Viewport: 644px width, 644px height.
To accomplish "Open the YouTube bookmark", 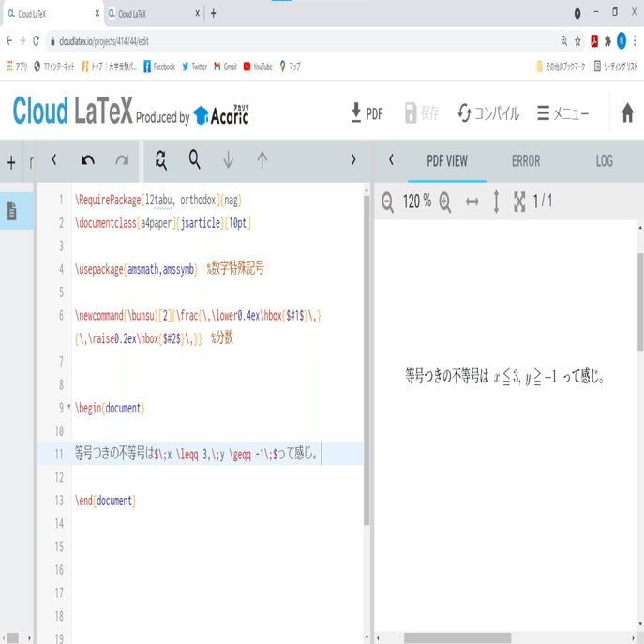I will click(x=258, y=67).
